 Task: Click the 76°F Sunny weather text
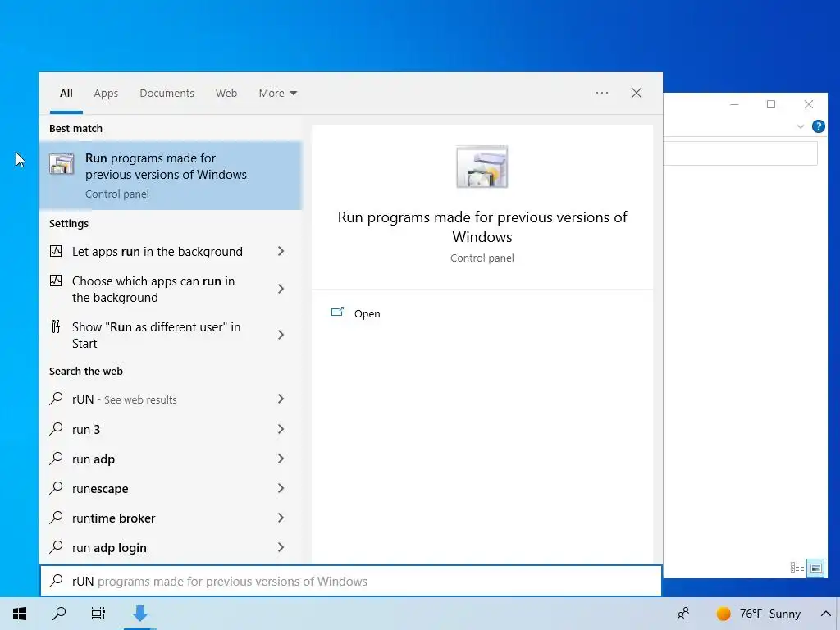click(769, 614)
